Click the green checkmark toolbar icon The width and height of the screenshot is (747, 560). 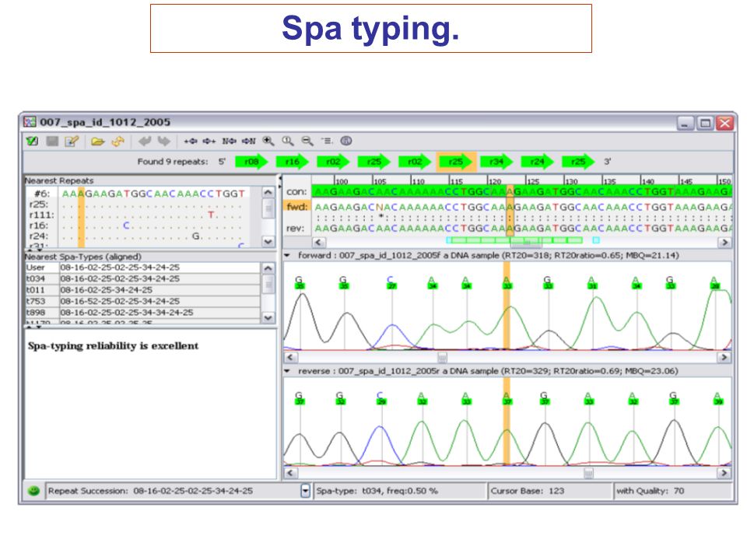point(33,141)
